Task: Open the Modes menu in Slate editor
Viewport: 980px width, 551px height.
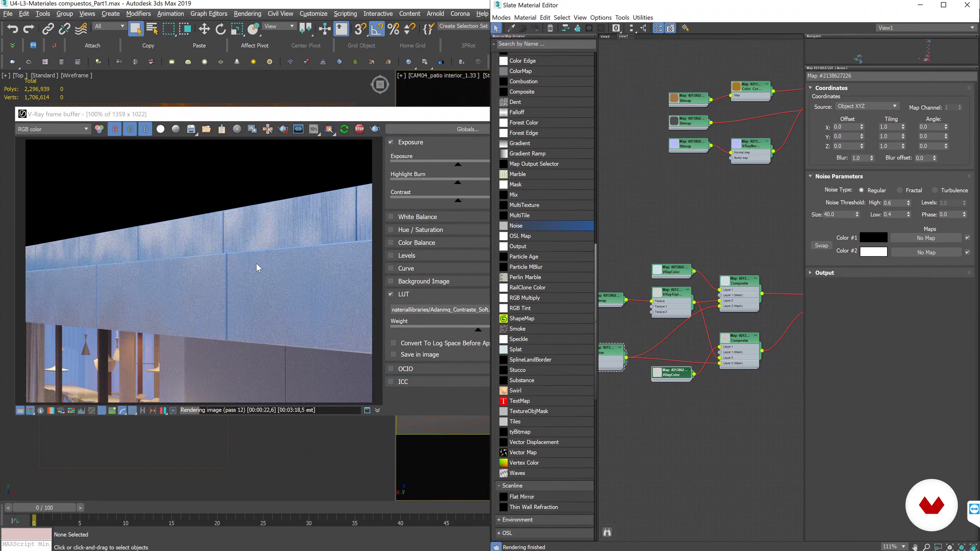Action: (501, 18)
